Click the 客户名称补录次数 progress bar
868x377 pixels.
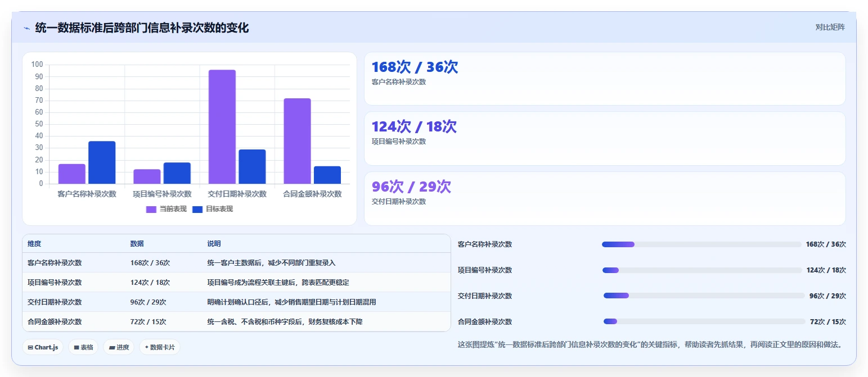pyautogui.click(x=701, y=244)
